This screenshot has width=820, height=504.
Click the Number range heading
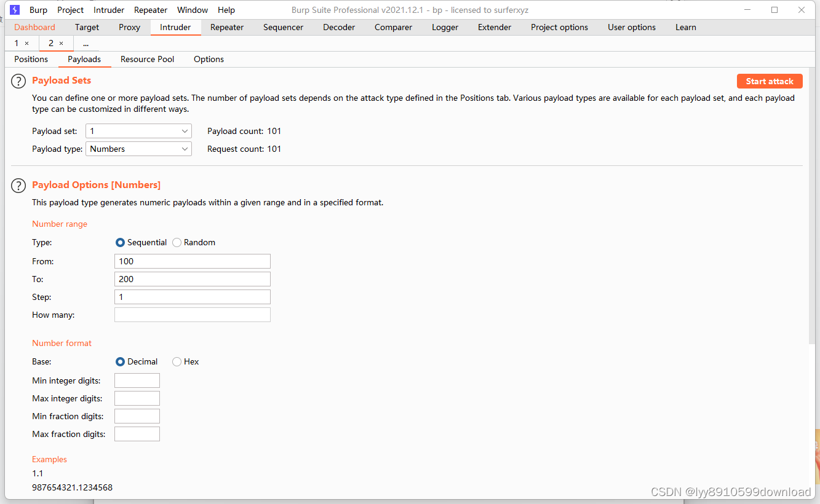[x=60, y=224]
